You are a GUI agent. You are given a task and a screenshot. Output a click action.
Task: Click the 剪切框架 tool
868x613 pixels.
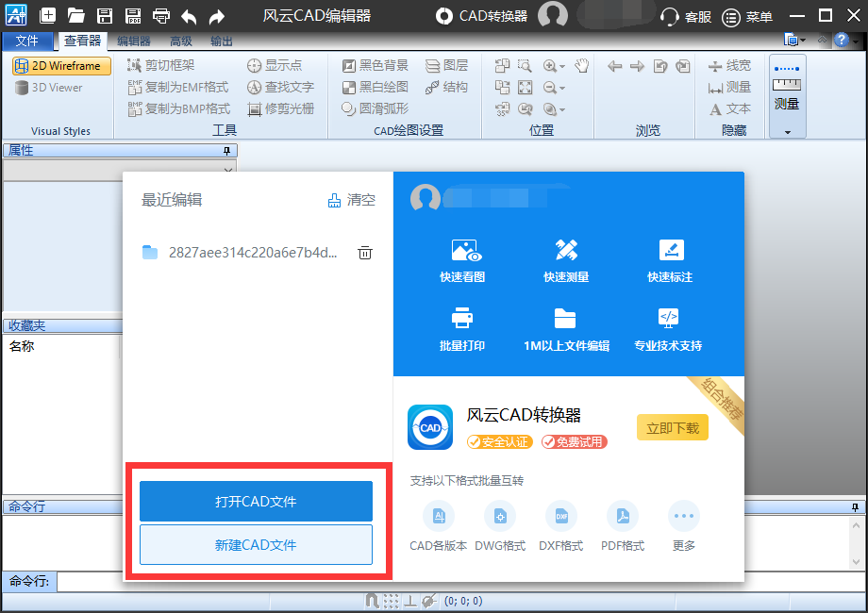pyautogui.click(x=161, y=65)
